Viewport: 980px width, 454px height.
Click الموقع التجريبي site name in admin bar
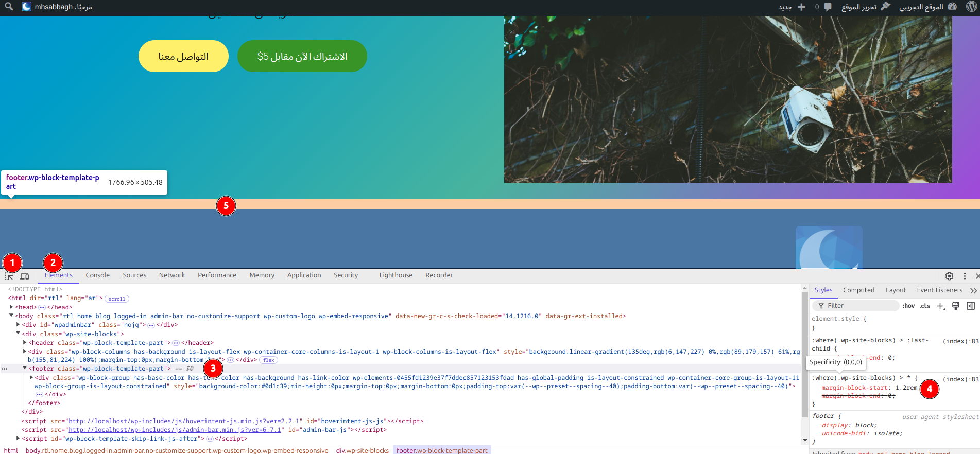(x=921, y=7)
